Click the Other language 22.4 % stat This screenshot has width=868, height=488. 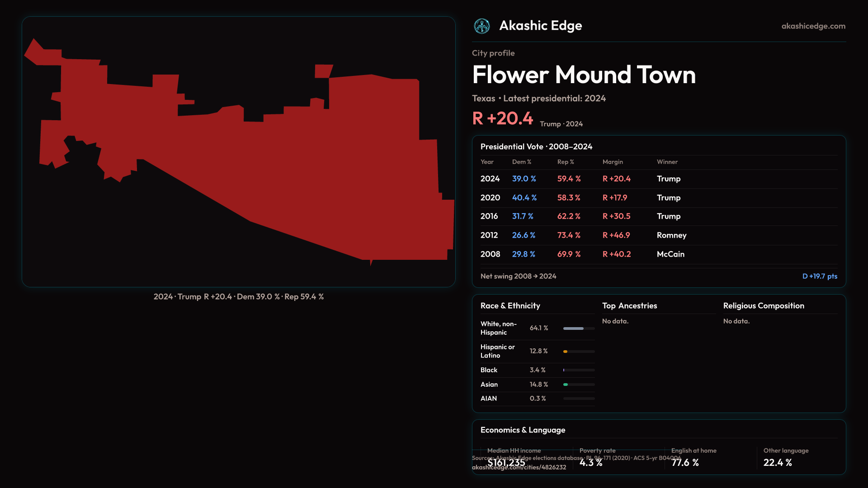coord(778,462)
